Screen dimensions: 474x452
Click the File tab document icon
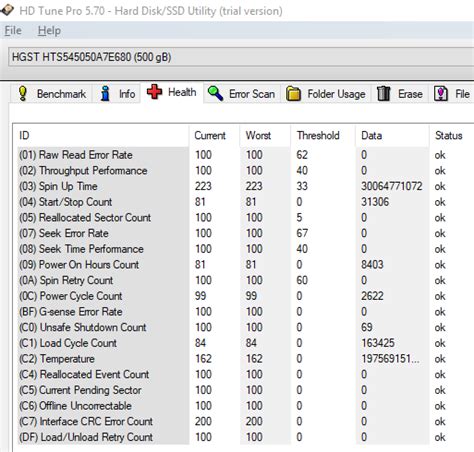(x=441, y=94)
